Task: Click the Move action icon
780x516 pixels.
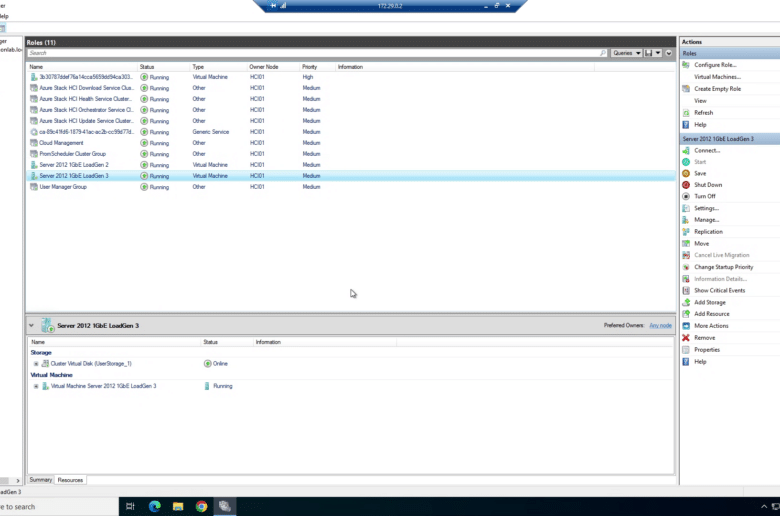Action: click(686, 243)
